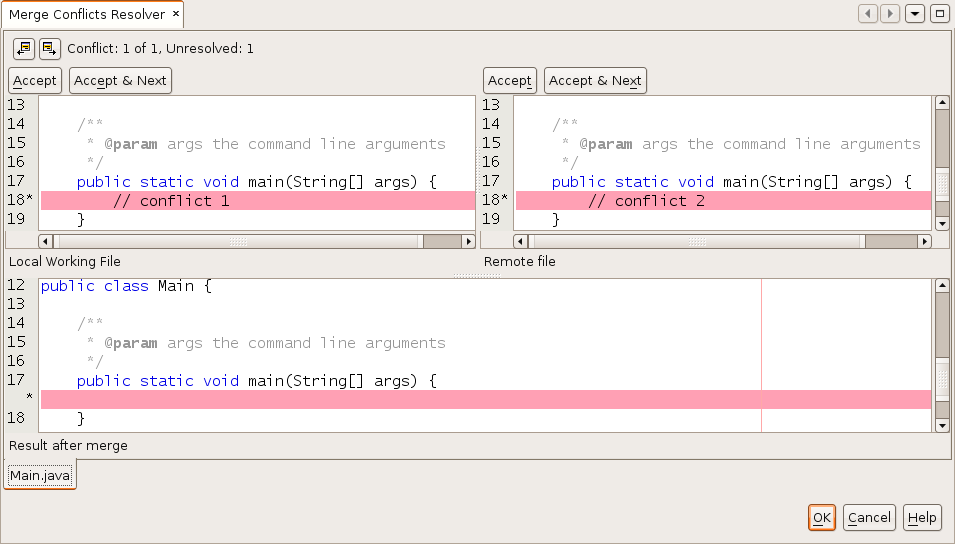
Task: Click the '// conflict 1' line in local file
Action: pyautogui.click(x=258, y=200)
